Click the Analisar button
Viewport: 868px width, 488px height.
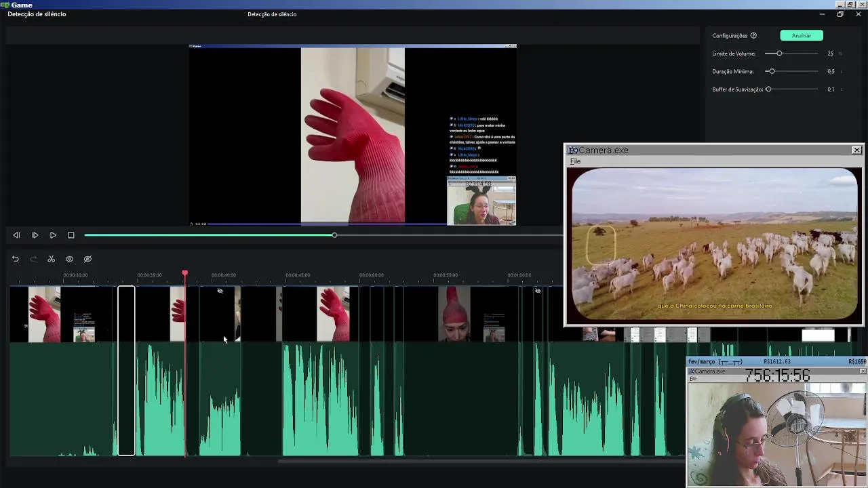(802, 35)
